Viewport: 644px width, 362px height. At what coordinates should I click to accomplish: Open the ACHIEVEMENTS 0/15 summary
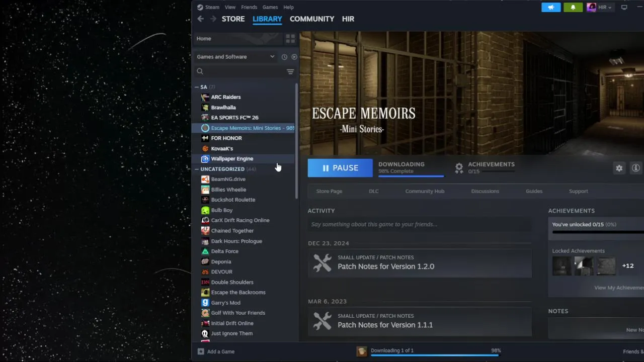click(485, 168)
